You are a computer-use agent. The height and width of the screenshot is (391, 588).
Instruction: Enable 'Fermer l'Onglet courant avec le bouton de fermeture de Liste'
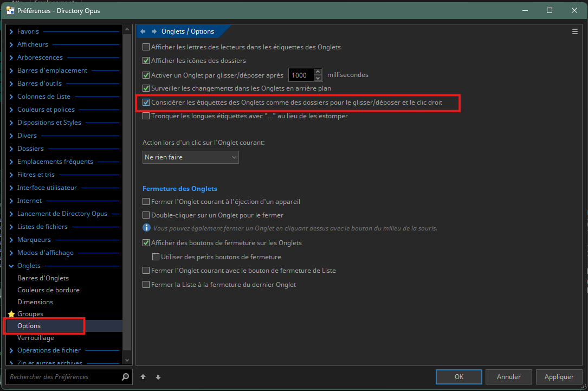click(x=146, y=271)
